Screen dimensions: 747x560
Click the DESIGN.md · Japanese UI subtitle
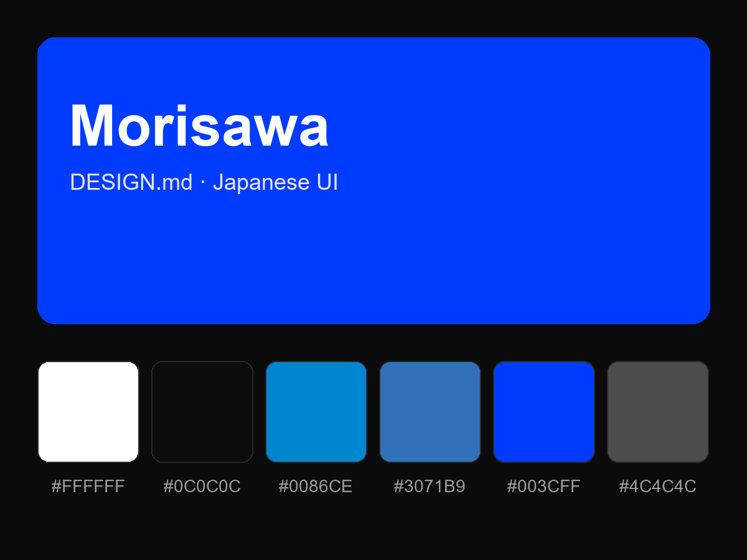coord(204,182)
